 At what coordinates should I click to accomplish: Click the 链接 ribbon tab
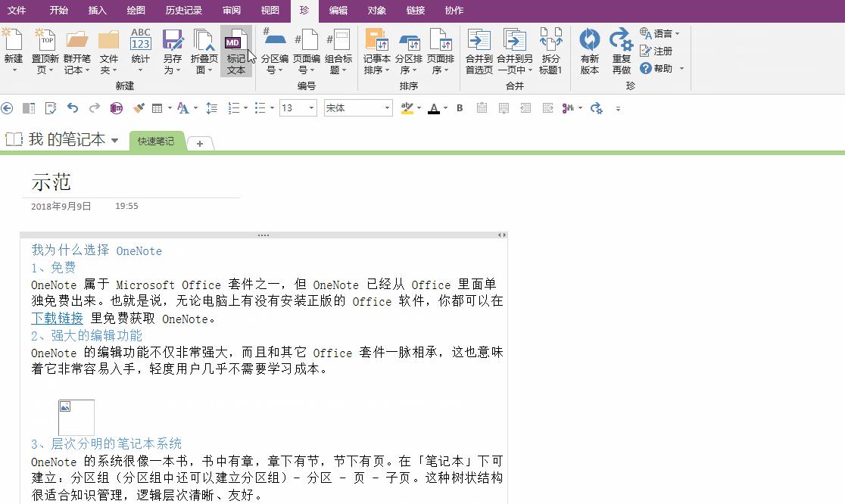416,11
